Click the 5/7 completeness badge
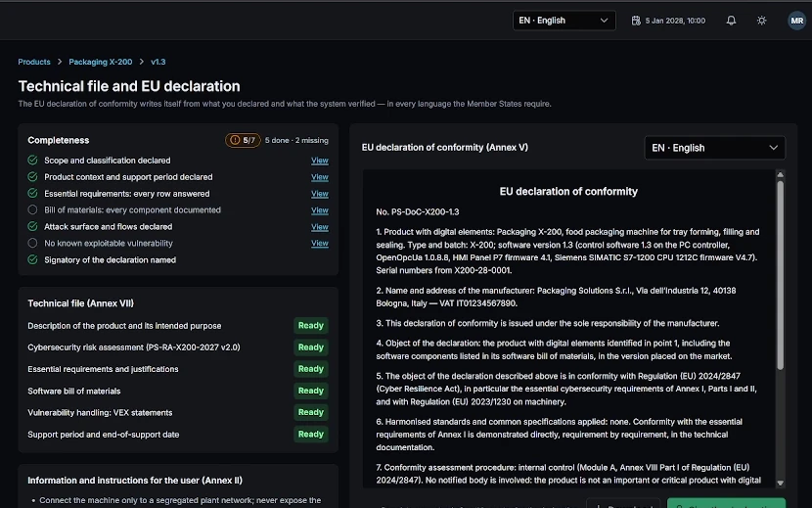The width and height of the screenshot is (812, 508). (x=243, y=140)
